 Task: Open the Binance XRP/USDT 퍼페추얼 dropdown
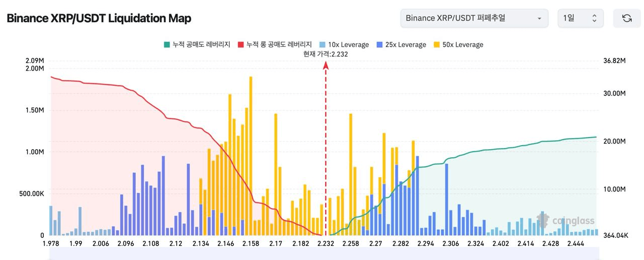pyautogui.click(x=474, y=18)
